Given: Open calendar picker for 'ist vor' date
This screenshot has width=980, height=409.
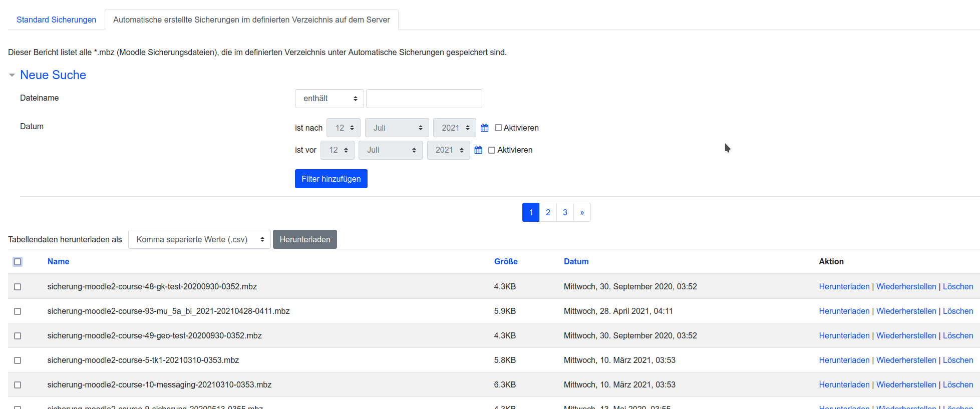Looking at the screenshot, I should click(x=478, y=150).
